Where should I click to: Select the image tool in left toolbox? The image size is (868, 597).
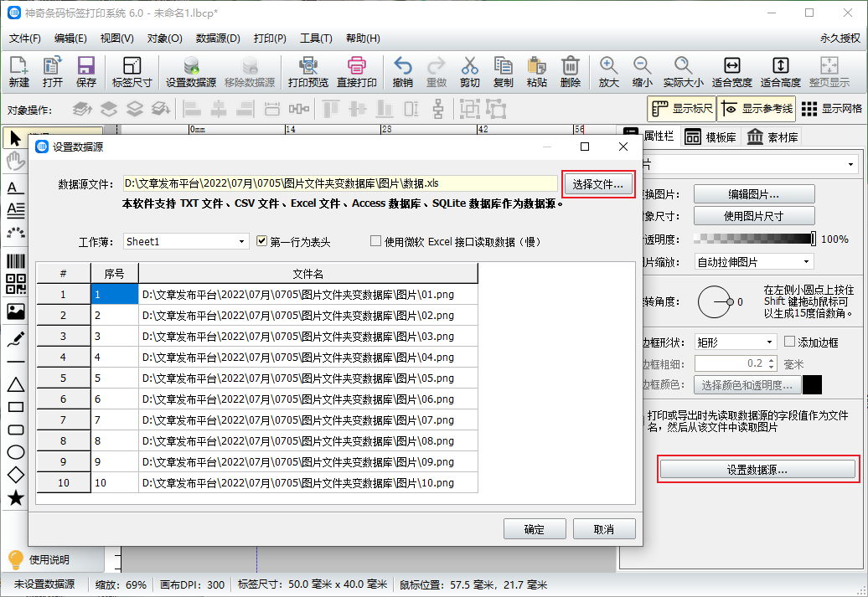[x=15, y=311]
